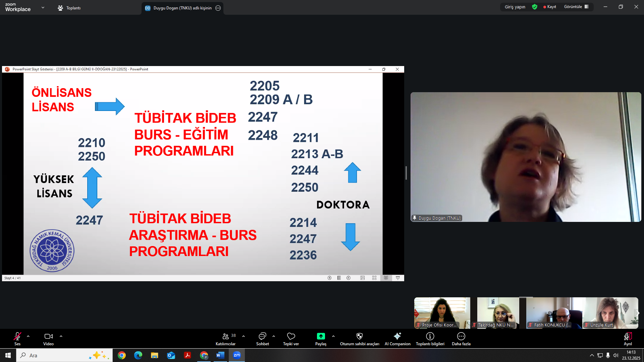Toggle layout with the Görüntüle view button

pyautogui.click(x=576, y=7)
